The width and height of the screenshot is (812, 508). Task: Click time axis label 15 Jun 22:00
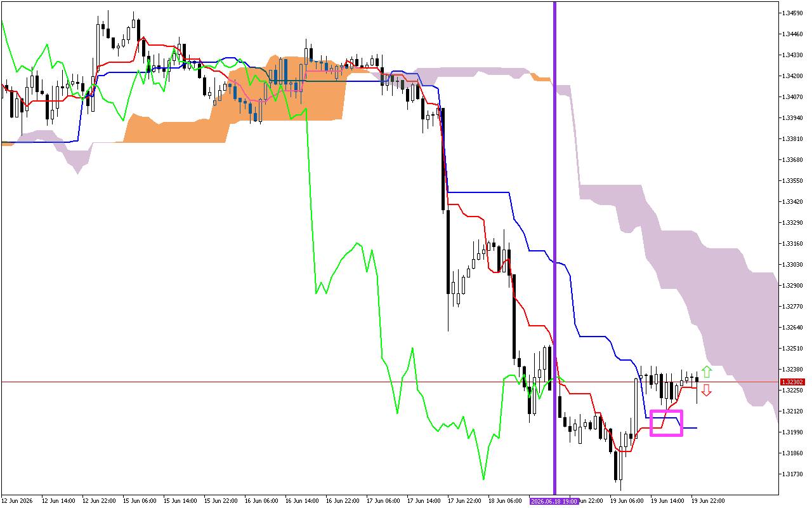[x=220, y=501]
